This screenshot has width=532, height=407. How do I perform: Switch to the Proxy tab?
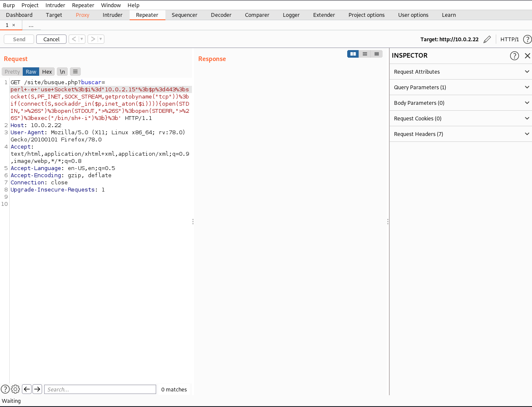82,15
